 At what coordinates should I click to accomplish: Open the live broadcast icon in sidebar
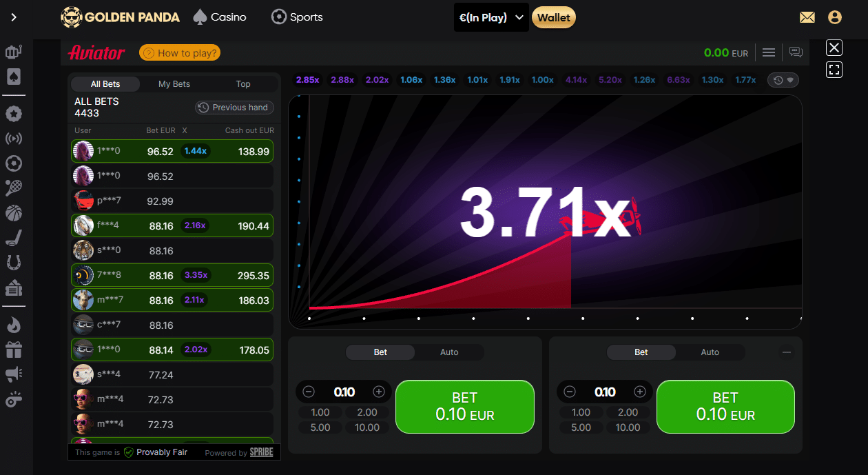(x=14, y=139)
